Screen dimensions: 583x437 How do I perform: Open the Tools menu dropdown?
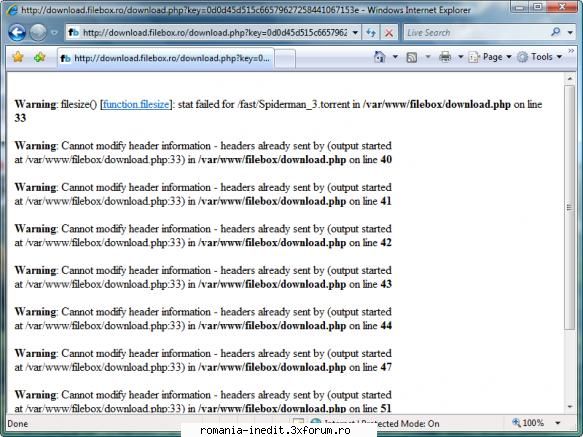point(539,57)
